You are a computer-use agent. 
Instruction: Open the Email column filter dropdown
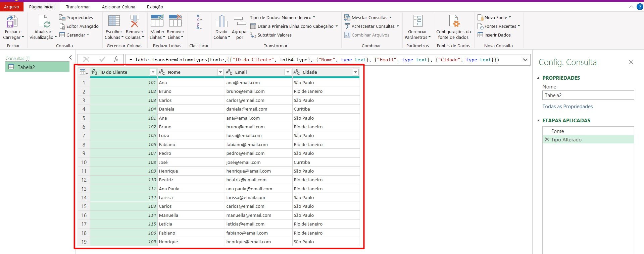[x=288, y=72]
